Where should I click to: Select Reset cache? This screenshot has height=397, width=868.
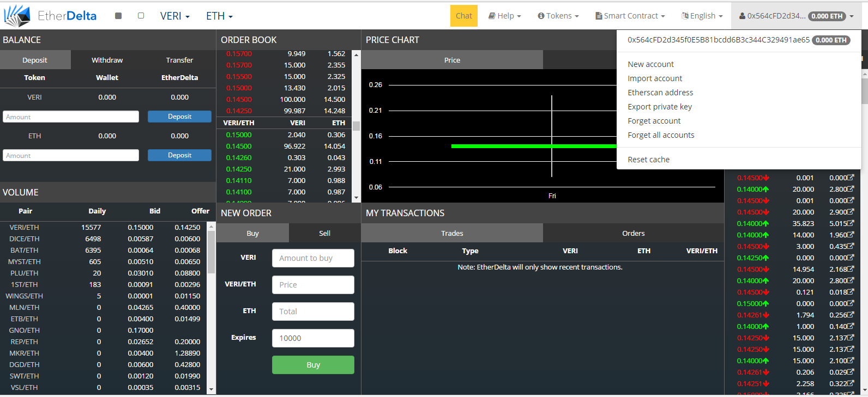click(648, 160)
